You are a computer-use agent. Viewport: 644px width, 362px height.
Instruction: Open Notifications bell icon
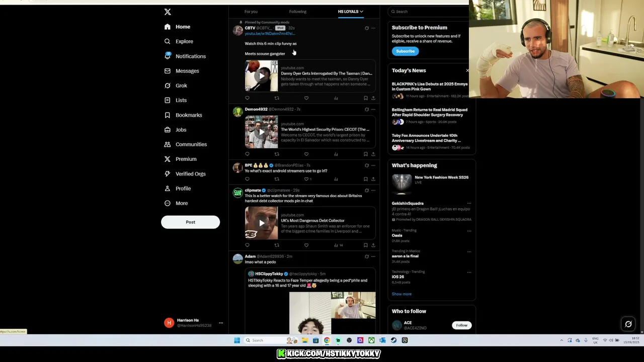[168, 56]
